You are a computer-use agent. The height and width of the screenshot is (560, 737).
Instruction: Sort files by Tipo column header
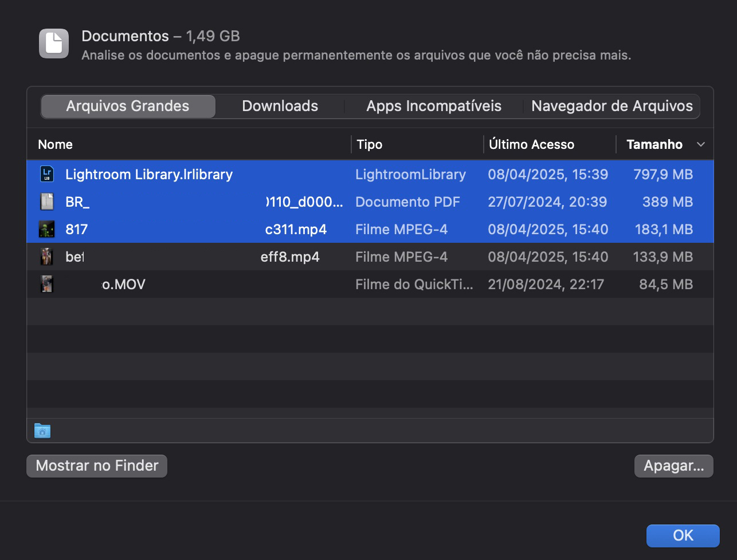click(x=370, y=144)
